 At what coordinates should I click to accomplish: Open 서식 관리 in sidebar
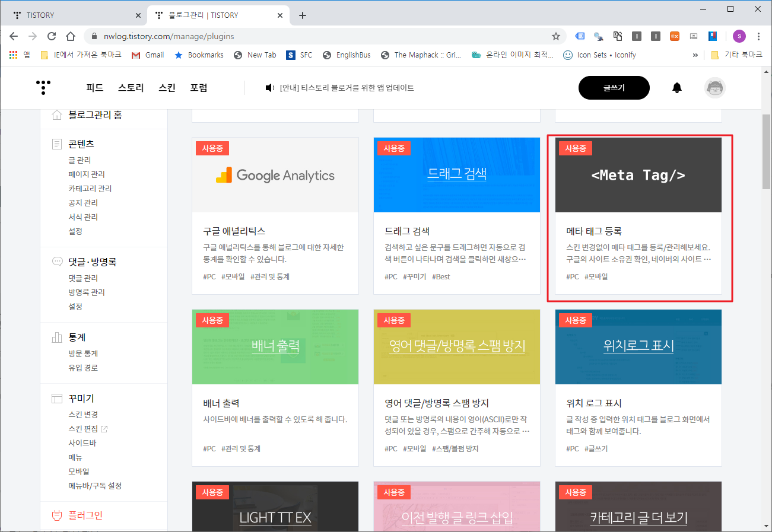point(83,217)
